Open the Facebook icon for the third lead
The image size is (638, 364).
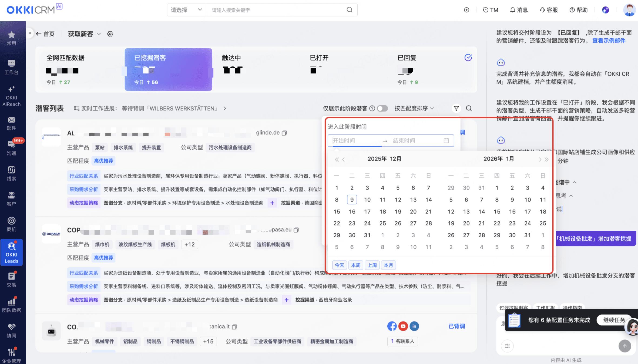(392, 326)
